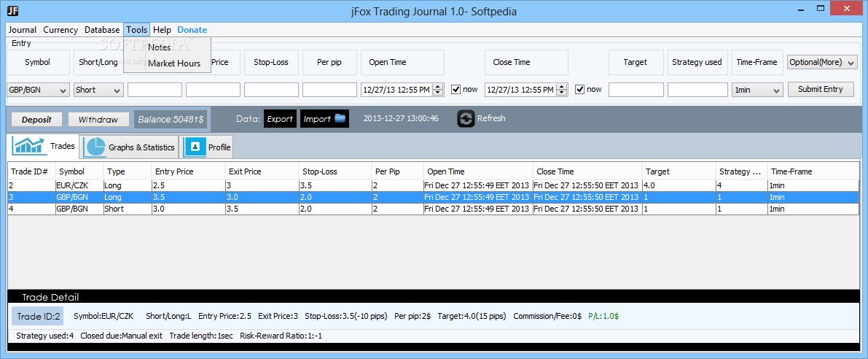Switch to Graphs & Statistics tab
The height and width of the screenshot is (359, 868).
click(130, 147)
